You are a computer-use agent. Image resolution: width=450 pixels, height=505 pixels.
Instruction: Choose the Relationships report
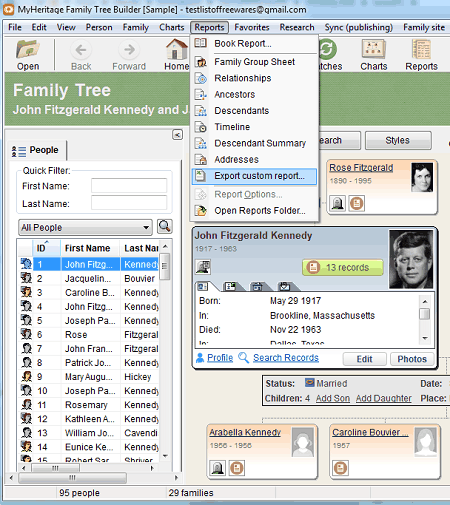point(254,78)
